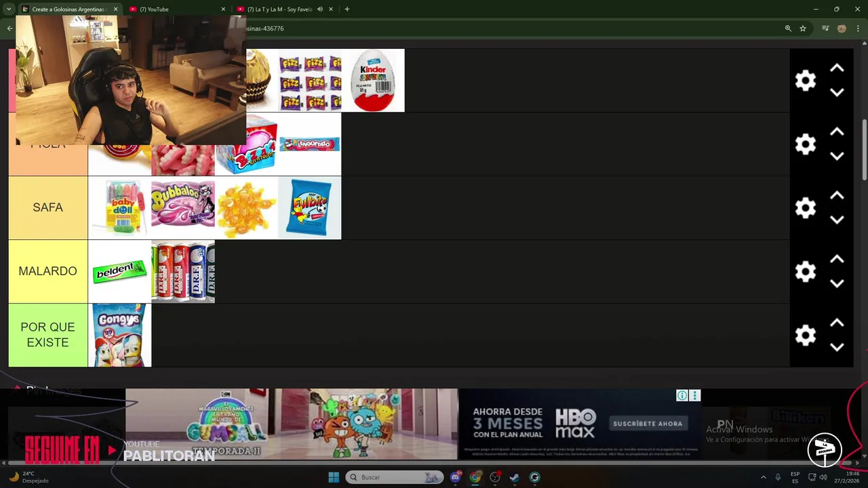868x488 pixels.
Task: Open the Chrome profile avatar
Action: click(842, 28)
